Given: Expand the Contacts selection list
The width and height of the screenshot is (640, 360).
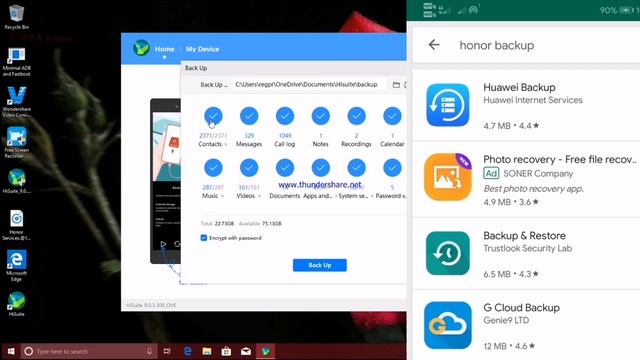Looking at the screenshot, I should coord(225,144).
